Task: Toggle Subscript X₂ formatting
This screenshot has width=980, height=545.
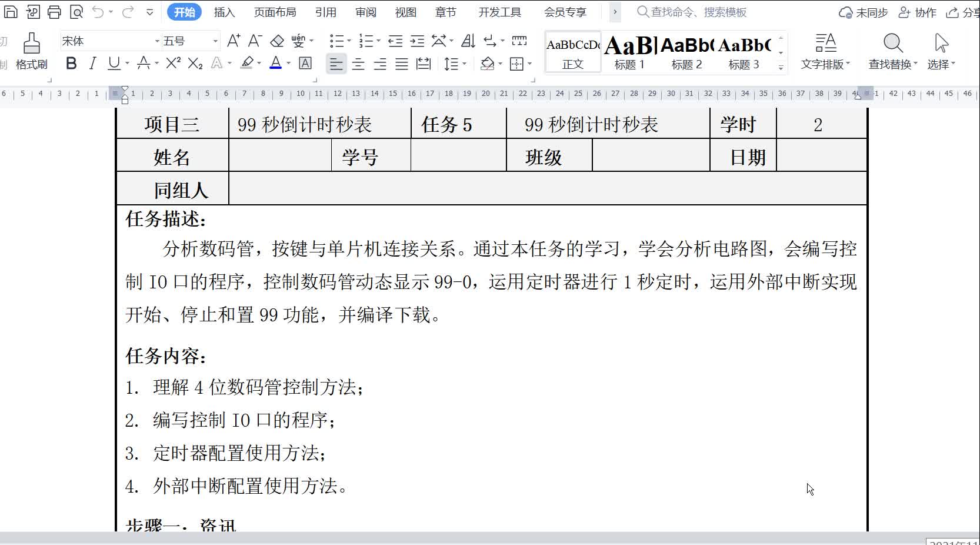Action: pos(195,63)
